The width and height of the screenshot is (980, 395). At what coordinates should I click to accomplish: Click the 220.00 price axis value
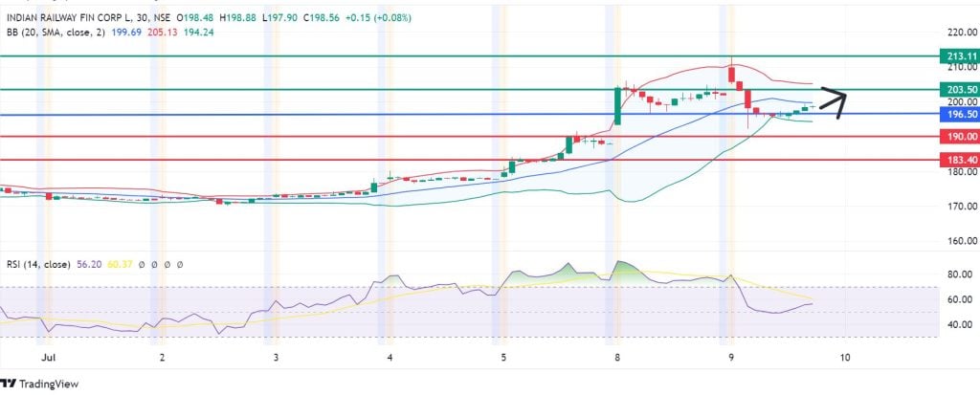point(963,33)
